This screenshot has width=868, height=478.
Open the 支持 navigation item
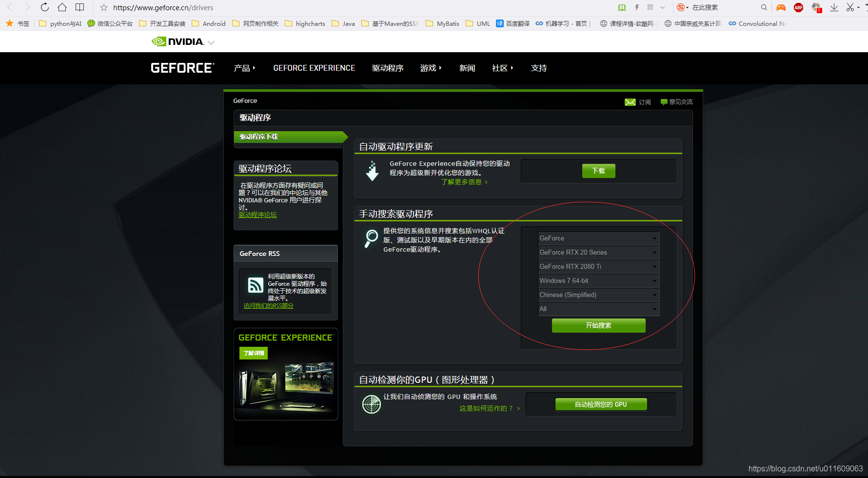(539, 68)
